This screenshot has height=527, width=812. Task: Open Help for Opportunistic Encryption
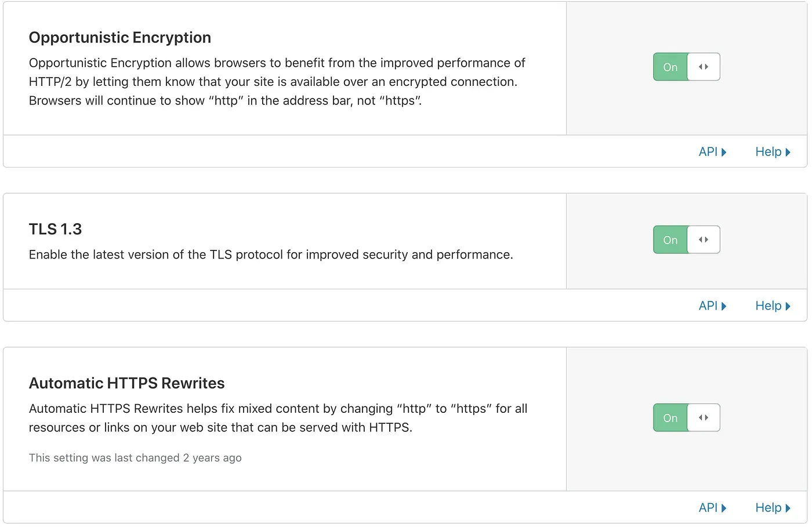coord(770,151)
